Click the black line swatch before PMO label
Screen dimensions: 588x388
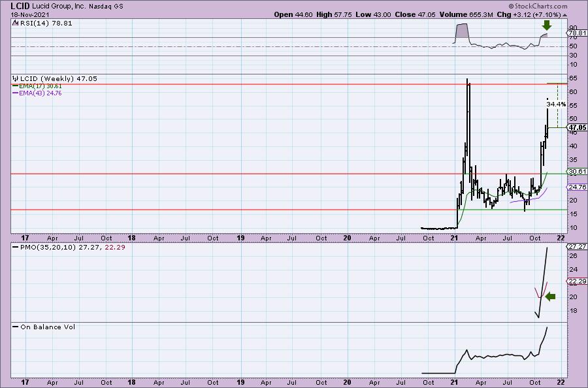click(x=16, y=248)
